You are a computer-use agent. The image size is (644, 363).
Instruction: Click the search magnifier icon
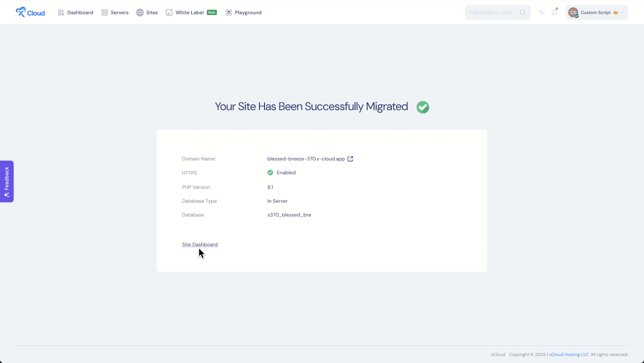pyautogui.click(x=522, y=12)
